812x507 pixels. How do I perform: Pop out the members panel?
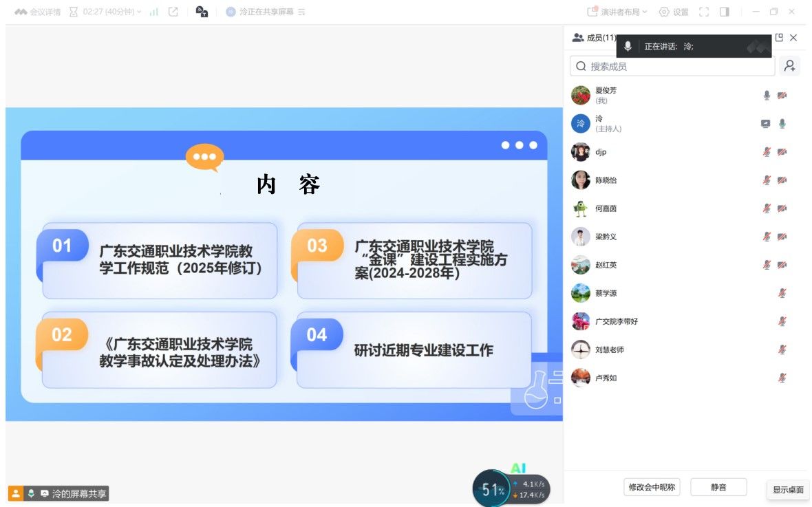779,38
